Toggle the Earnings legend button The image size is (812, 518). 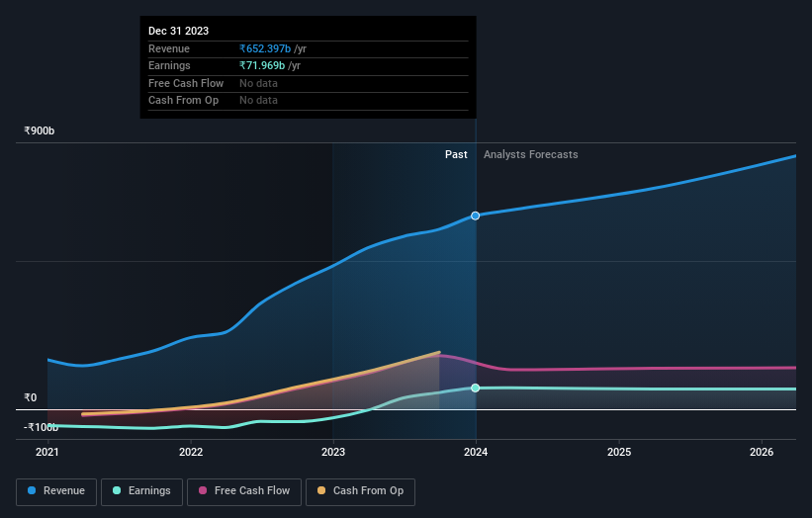click(141, 491)
